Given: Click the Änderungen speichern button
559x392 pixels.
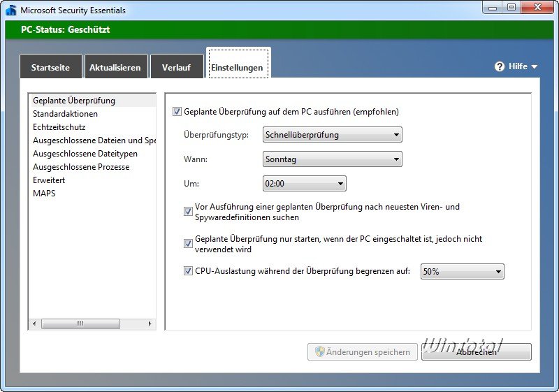Looking at the screenshot, I should click(x=363, y=351).
